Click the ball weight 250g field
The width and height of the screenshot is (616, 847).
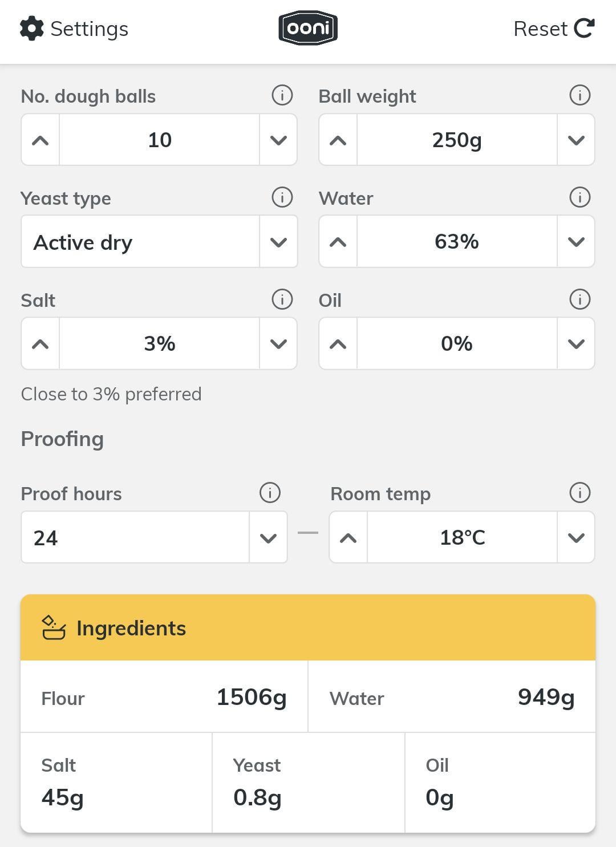click(x=457, y=140)
